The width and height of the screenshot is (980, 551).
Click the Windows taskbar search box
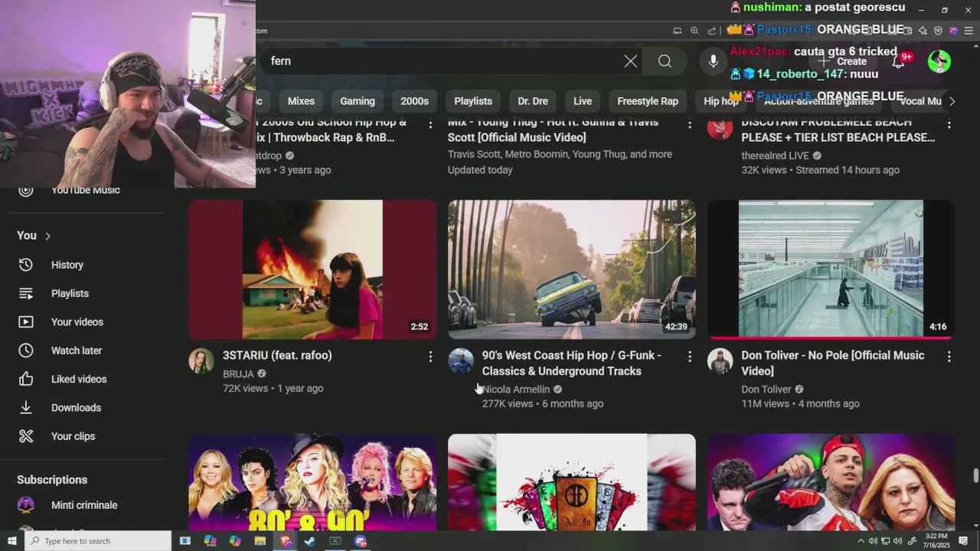(98, 541)
